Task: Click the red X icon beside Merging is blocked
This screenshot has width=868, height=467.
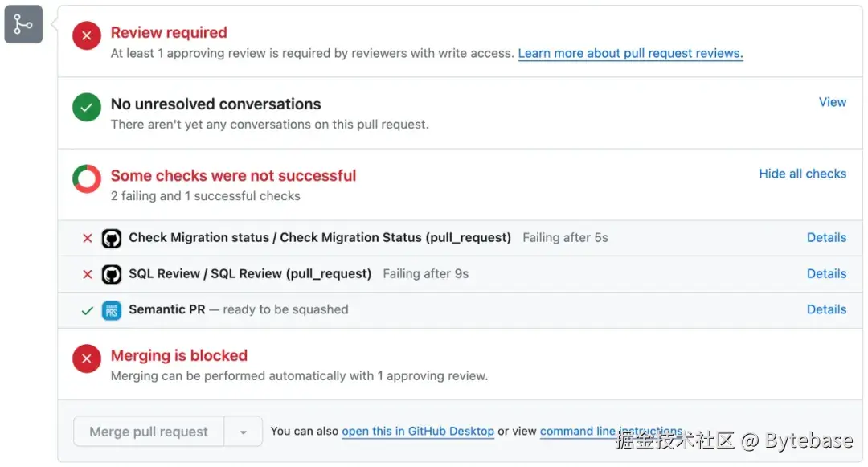Action: pos(87,358)
